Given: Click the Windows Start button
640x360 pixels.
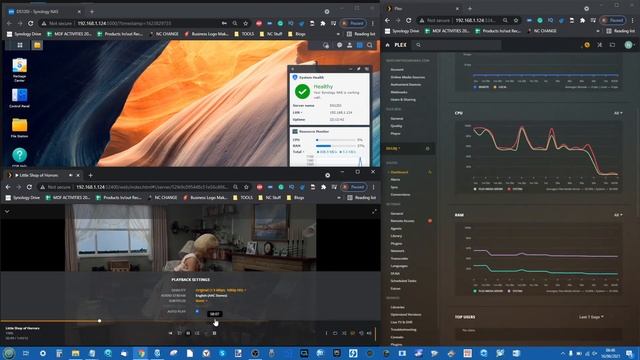Looking at the screenshot, I should point(9,353).
